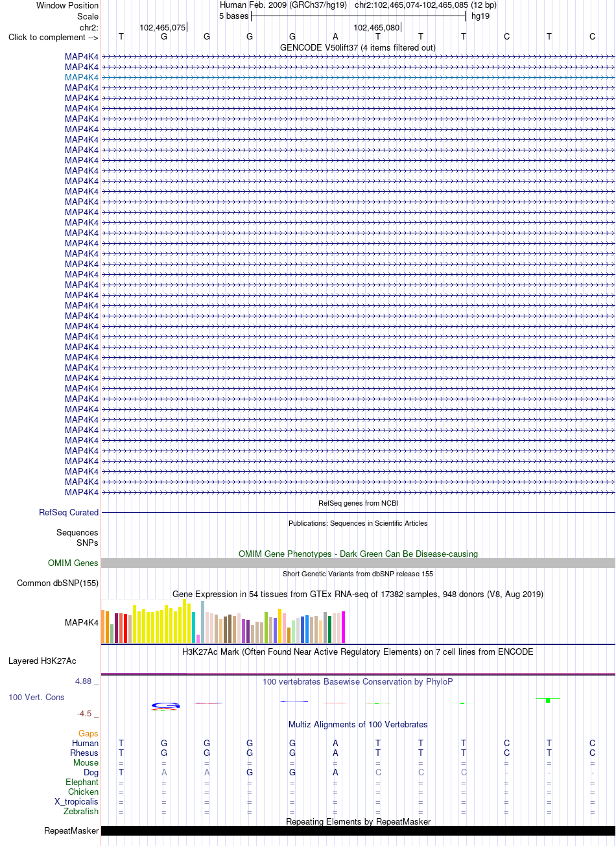Image resolution: width=616 pixels, height=846 pixels.
Task: Click the cyan bar in GTEx expression chart
Action: 194,627
